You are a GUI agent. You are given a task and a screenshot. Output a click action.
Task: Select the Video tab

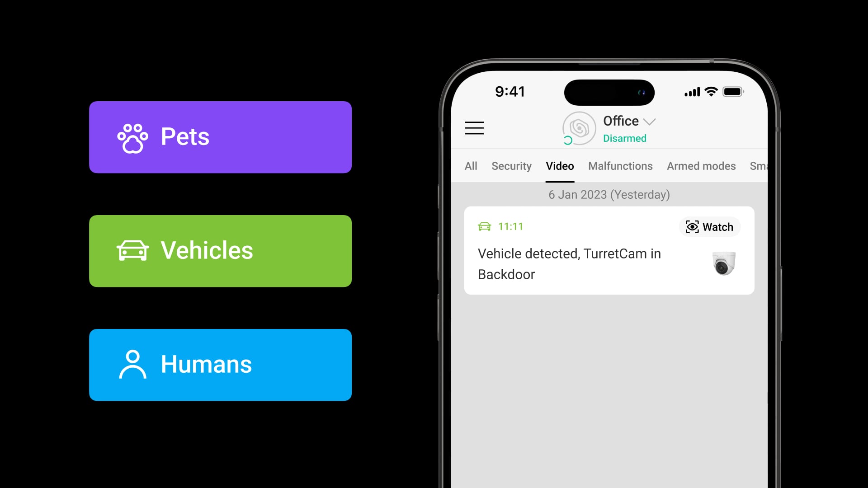(559, 166)
